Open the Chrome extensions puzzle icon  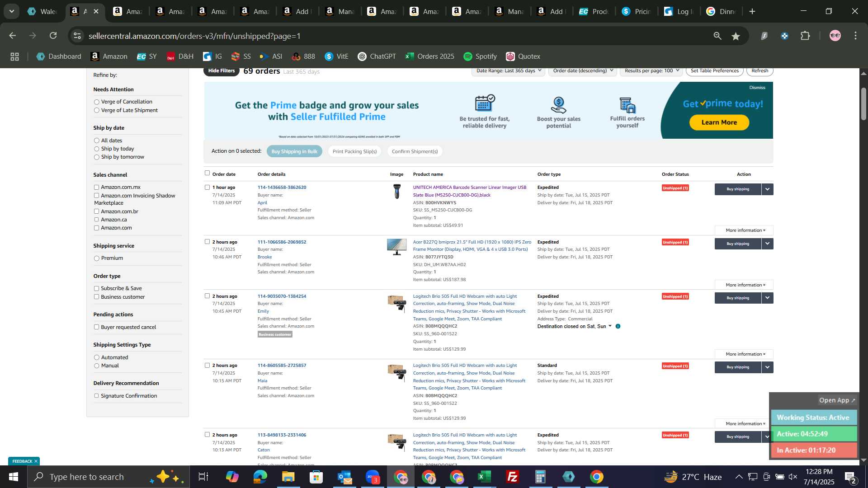point(805,36)
